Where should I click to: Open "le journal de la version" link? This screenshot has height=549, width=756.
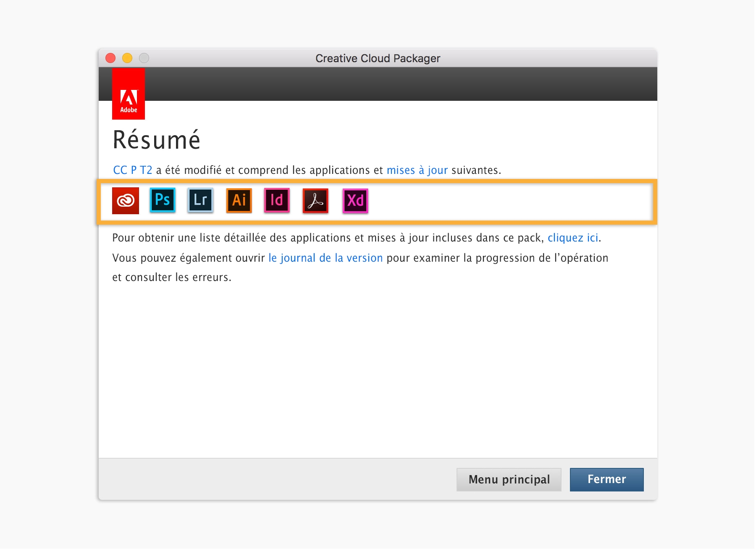pyautogui.click(x=325, y=258)
